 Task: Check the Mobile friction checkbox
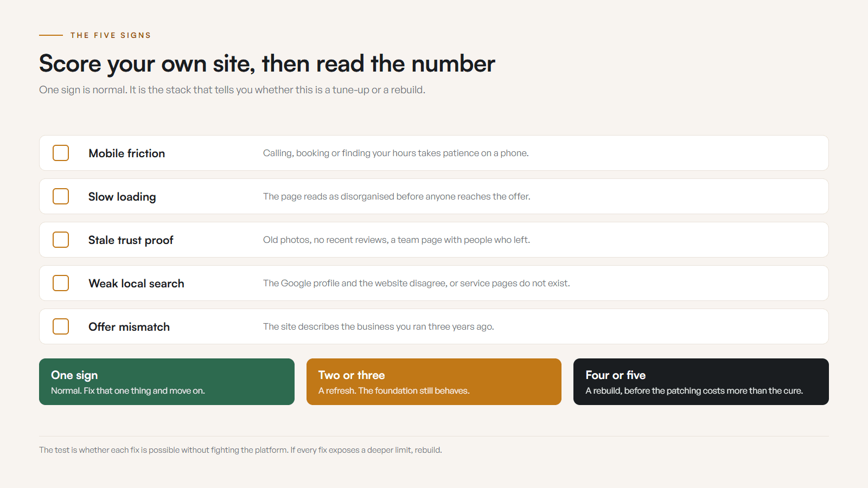click(x=61, y=153)
